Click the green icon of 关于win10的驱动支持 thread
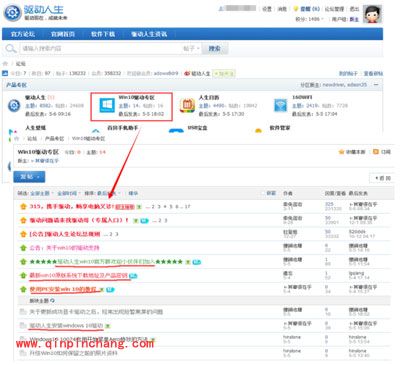The height and width of the screenshot is (365, 400). point(23,248)
